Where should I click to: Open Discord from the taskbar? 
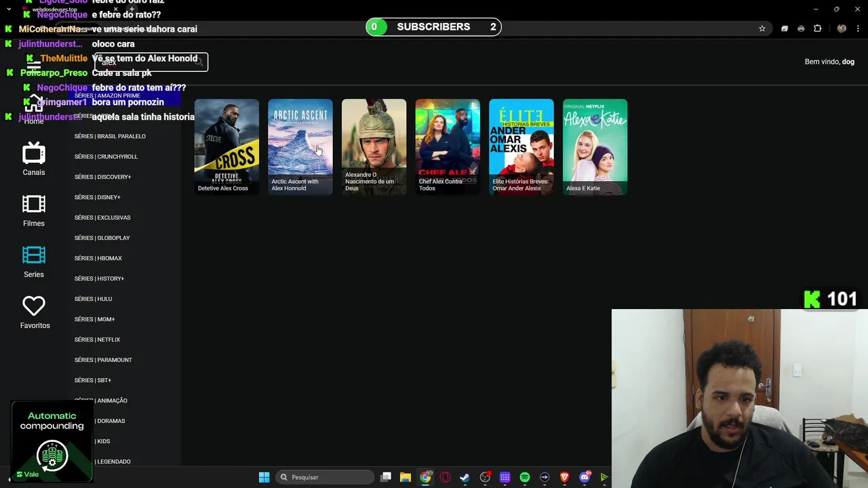(585, 477)
